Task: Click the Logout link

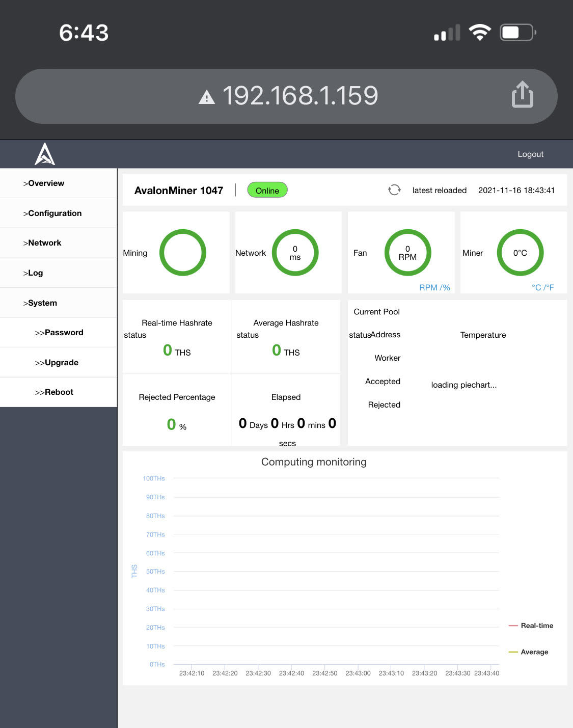Action: [x=530, y=154]
